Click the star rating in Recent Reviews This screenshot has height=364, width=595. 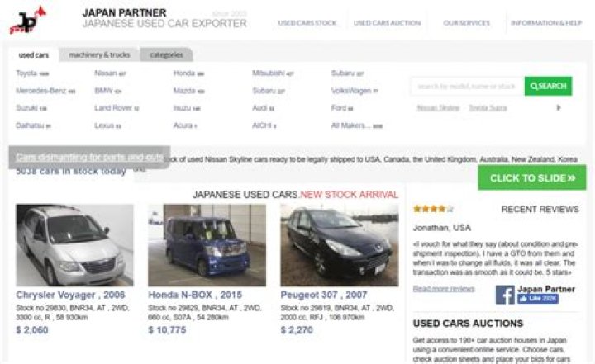[433, 209]
